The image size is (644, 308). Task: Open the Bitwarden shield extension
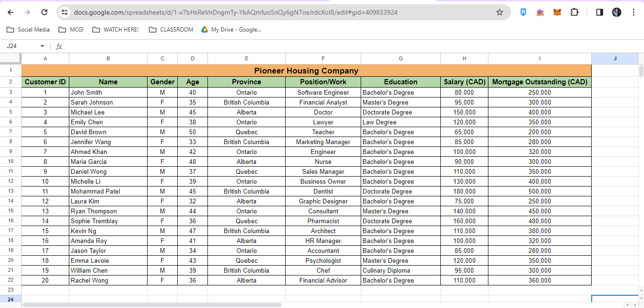pyautogui.click(x=523, y=12)
